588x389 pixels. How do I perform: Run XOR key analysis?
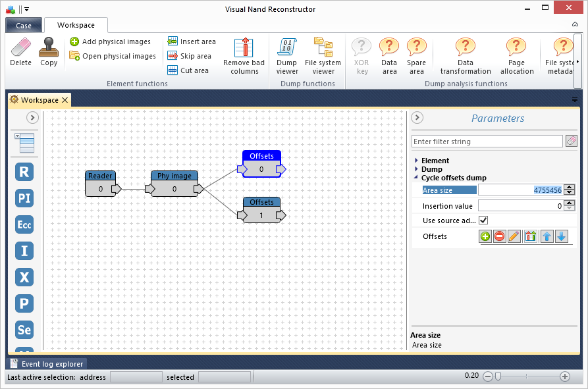[362, 56]
